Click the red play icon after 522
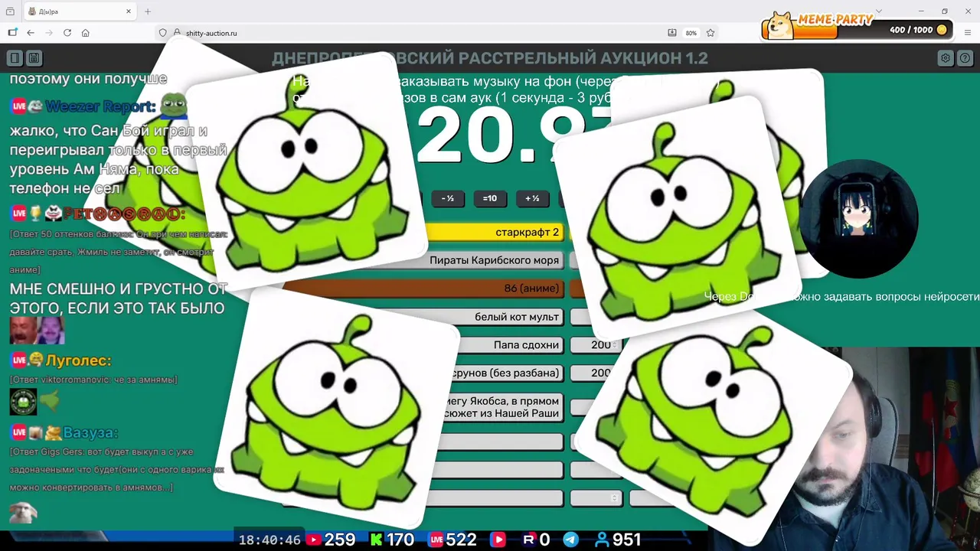This screenshot has width=980, height=551. point(498,540)
